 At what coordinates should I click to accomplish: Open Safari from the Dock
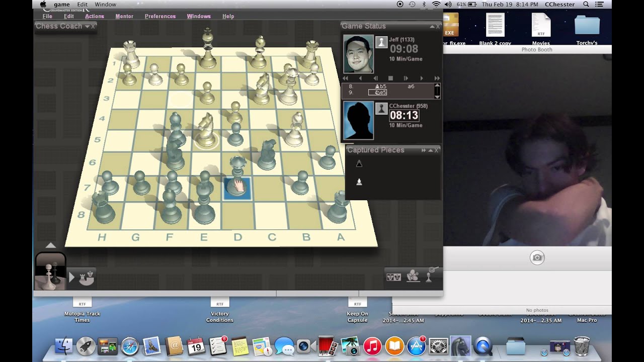click(130, 346)
